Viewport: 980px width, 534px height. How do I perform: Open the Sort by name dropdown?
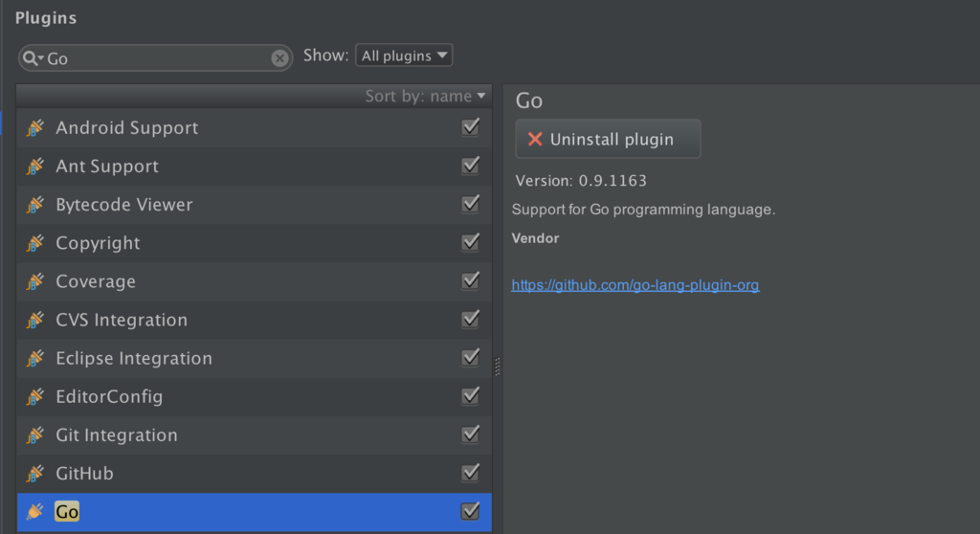[x=425, y=96]
